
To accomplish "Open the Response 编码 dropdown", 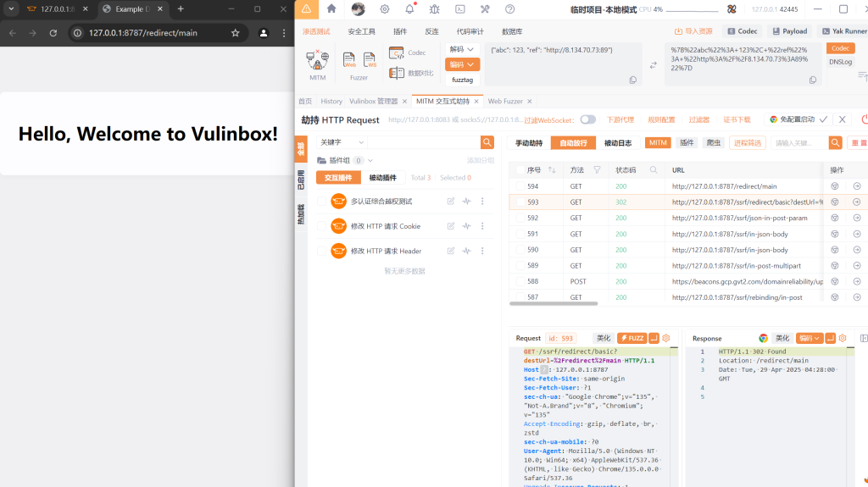I will 810,338.
